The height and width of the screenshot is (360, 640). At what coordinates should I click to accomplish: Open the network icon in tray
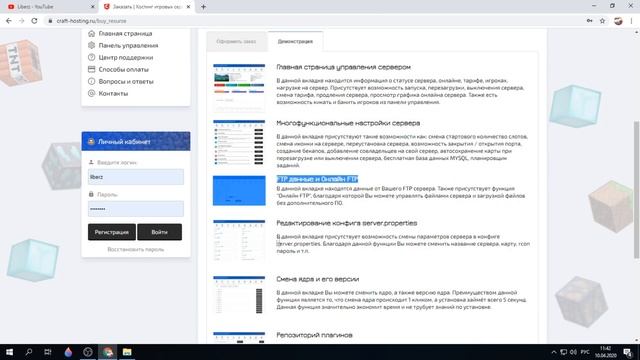(x=563, y=352)
